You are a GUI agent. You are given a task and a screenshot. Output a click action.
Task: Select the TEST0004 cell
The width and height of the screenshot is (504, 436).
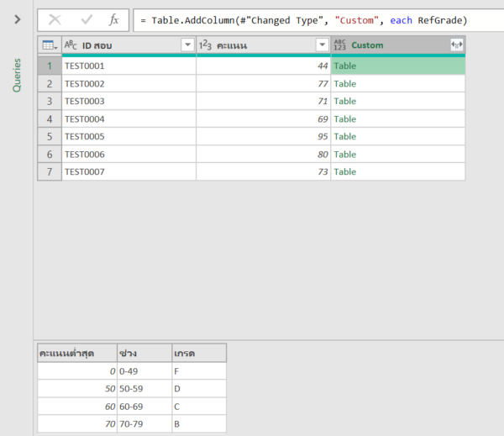point(85,119)
